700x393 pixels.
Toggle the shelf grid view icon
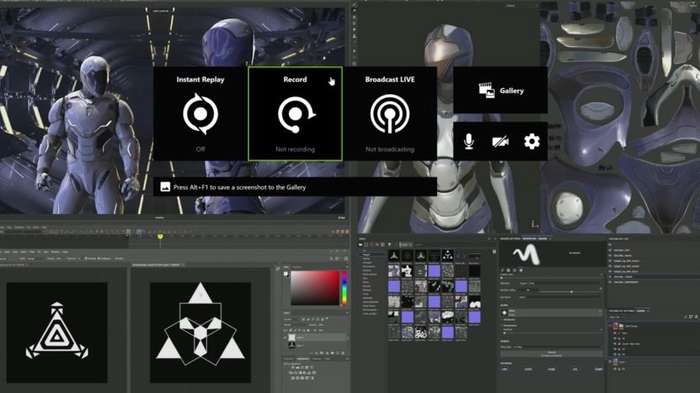[x=494, y=252]
